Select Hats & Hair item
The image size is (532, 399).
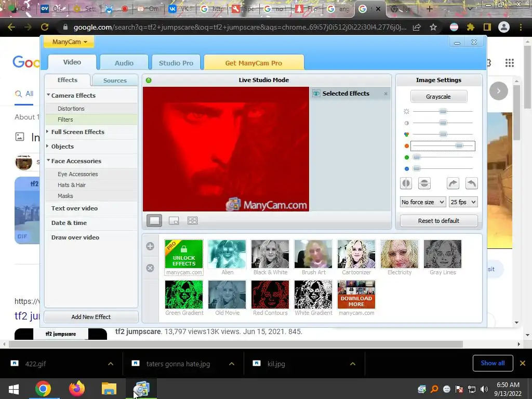91,185
